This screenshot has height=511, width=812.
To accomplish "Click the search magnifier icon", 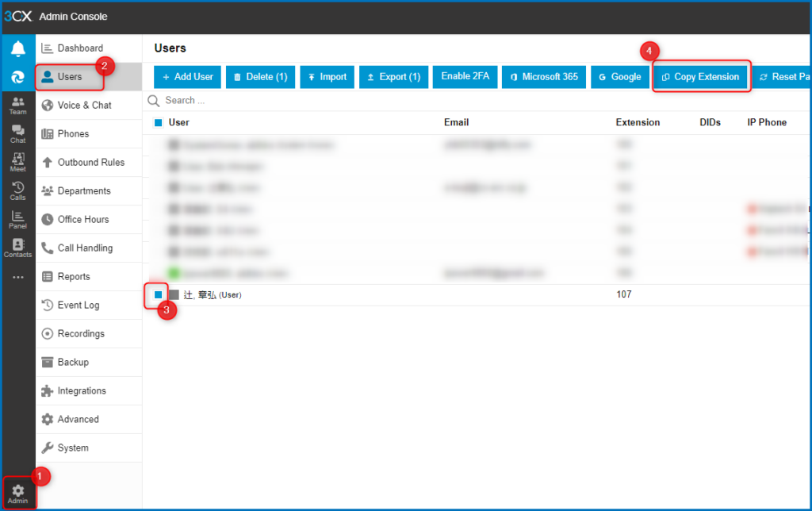I will [x=154, y=101].
